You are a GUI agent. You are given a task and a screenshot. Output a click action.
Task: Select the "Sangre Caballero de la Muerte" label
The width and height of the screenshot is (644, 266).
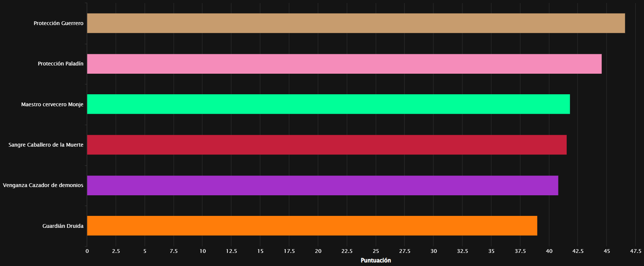46,145
